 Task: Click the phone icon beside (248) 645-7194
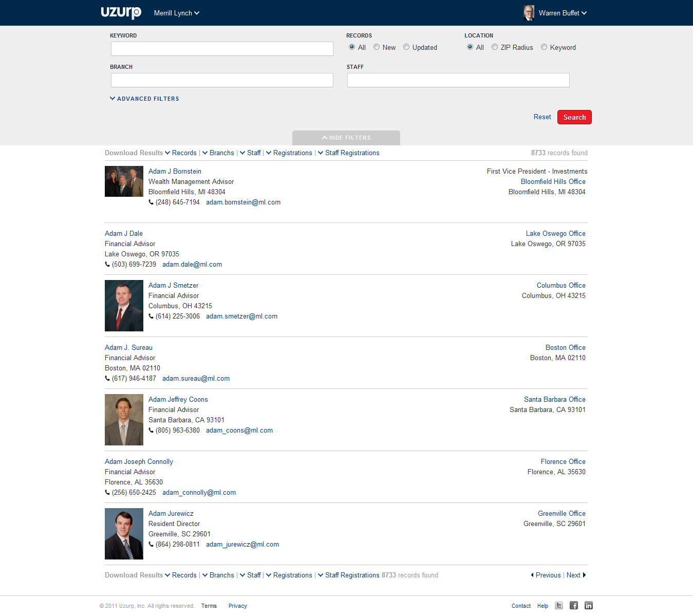151,202
